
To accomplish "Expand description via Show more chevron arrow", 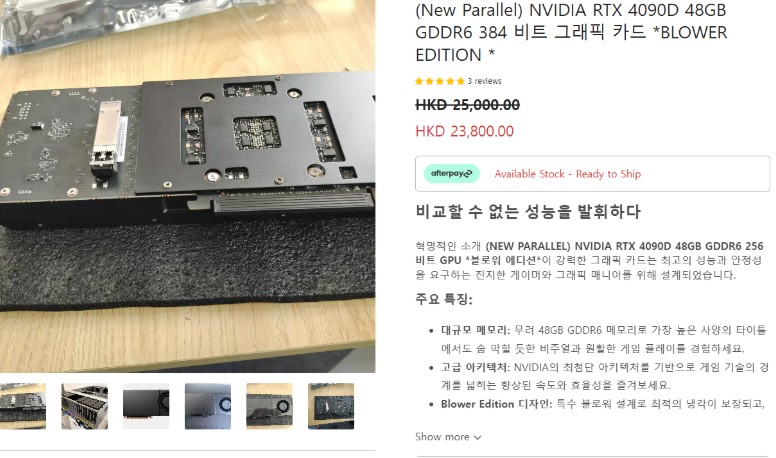I will click(x=478, y=438).
